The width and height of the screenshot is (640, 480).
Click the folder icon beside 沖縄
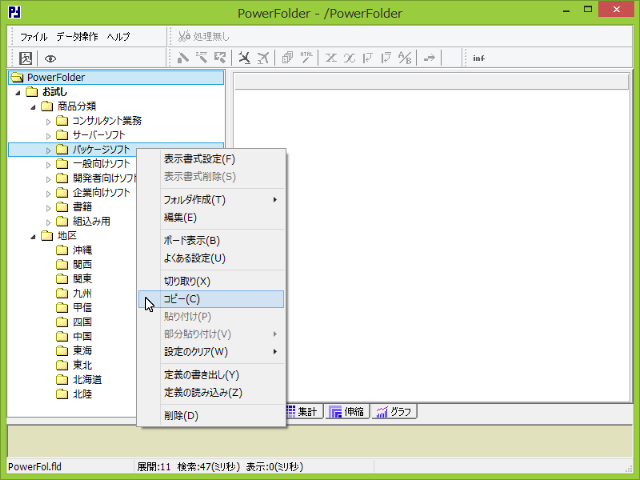tap(62, 250)
